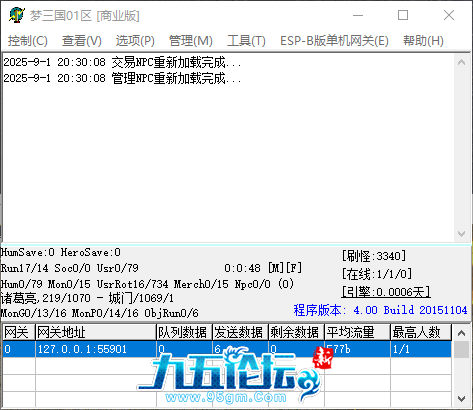Open the 工具(T) menu
Screen dimensions: 473x410
coord(246,41)
